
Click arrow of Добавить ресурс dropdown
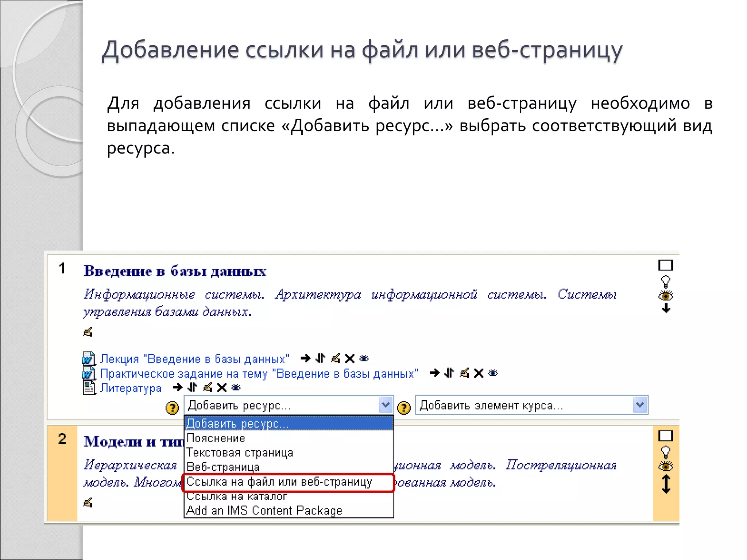point(386,405)
